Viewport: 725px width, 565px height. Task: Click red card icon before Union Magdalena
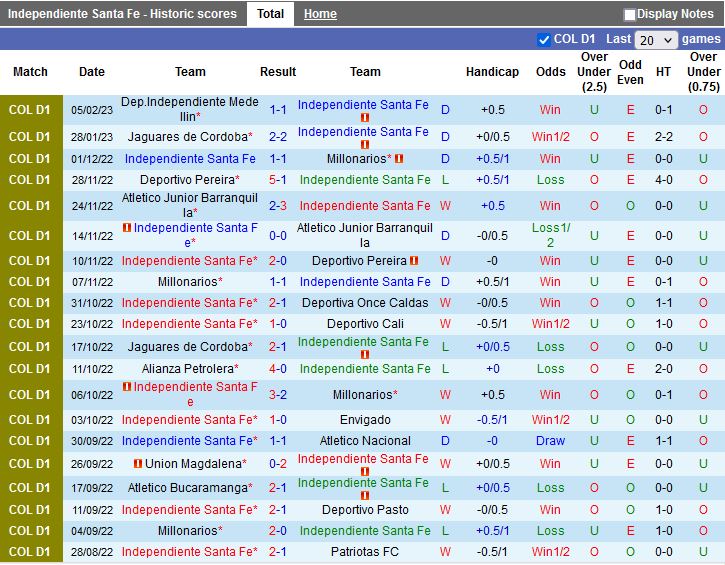click(138, 463)
